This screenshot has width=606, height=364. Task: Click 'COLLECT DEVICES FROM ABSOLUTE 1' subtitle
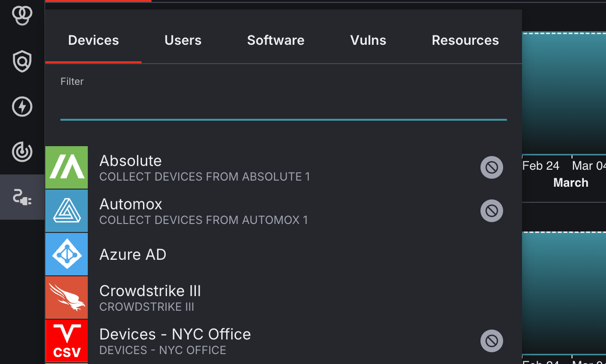(205, 177)
